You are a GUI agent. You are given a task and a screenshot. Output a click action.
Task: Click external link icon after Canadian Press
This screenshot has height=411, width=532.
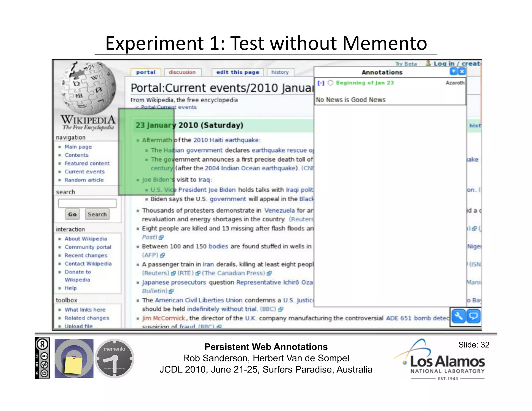pos(269,273)
